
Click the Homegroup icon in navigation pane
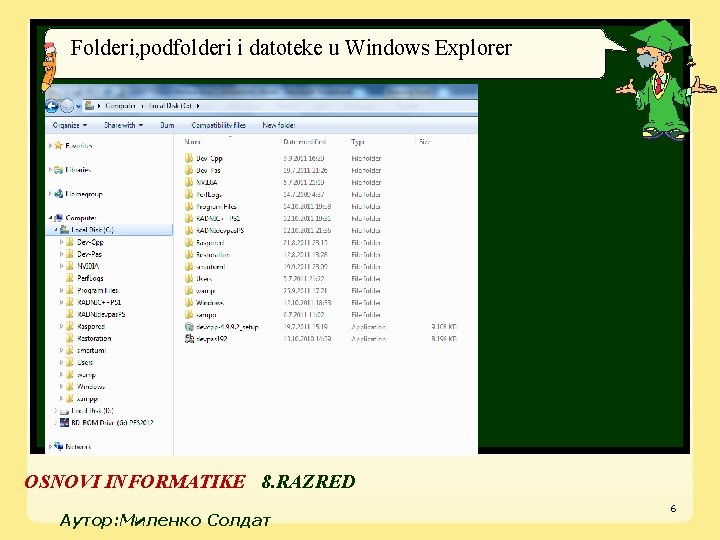[58, 194]
